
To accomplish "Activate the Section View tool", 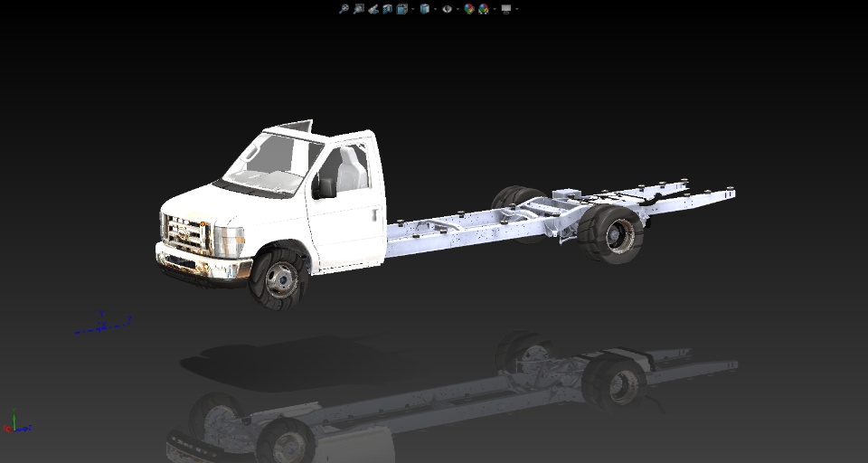I will 388,9.
